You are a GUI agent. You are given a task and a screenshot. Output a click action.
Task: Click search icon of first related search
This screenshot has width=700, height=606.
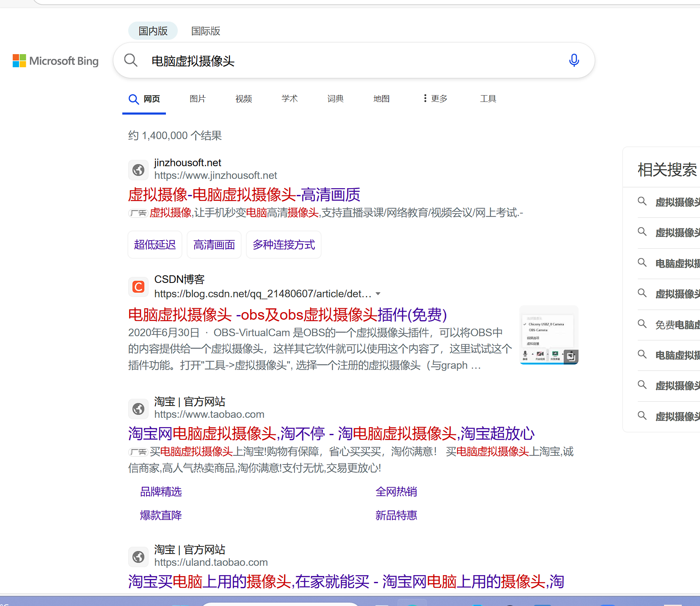pyautogui.click(x=642, y=201)
